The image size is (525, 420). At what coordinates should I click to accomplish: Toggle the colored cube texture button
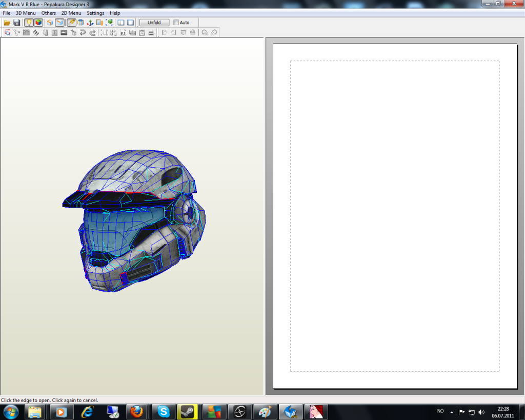pyautogui.click(x=38, y=23)
